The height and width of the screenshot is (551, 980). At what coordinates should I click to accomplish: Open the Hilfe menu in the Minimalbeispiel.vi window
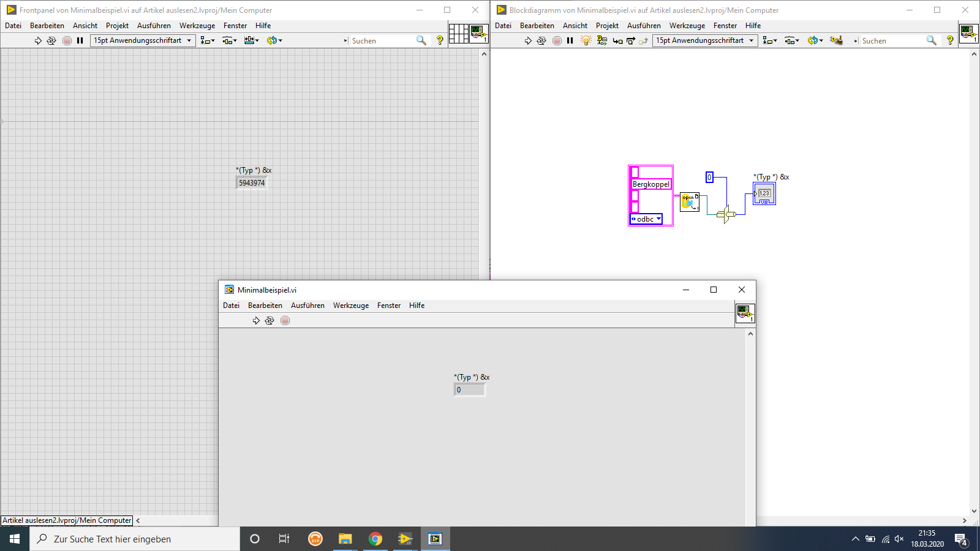tap(417, 305)
